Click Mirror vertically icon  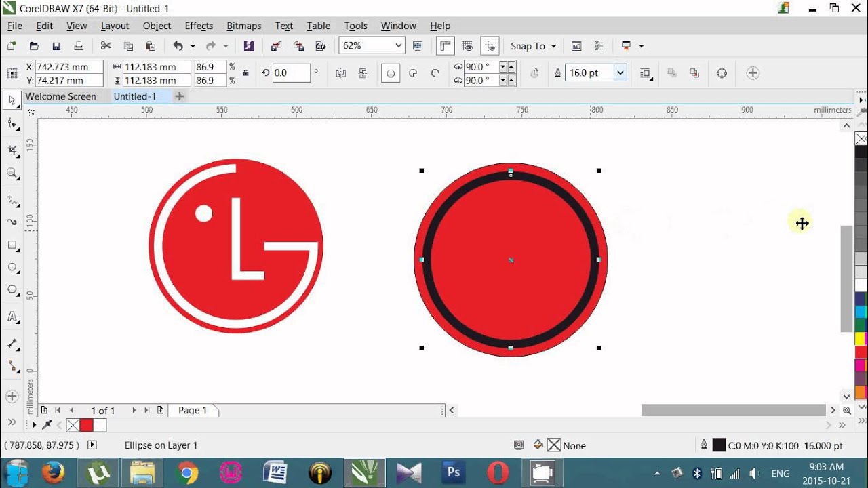click(363, 73)
